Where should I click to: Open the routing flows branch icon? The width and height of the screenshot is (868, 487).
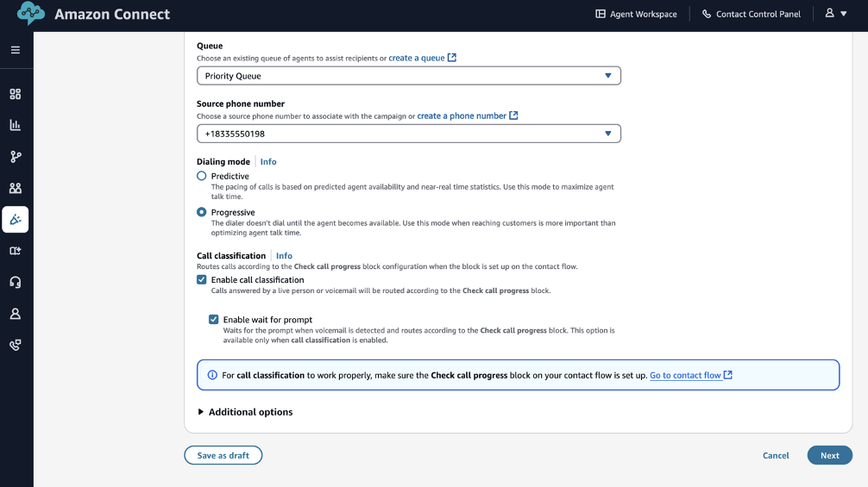coord(16,156)
